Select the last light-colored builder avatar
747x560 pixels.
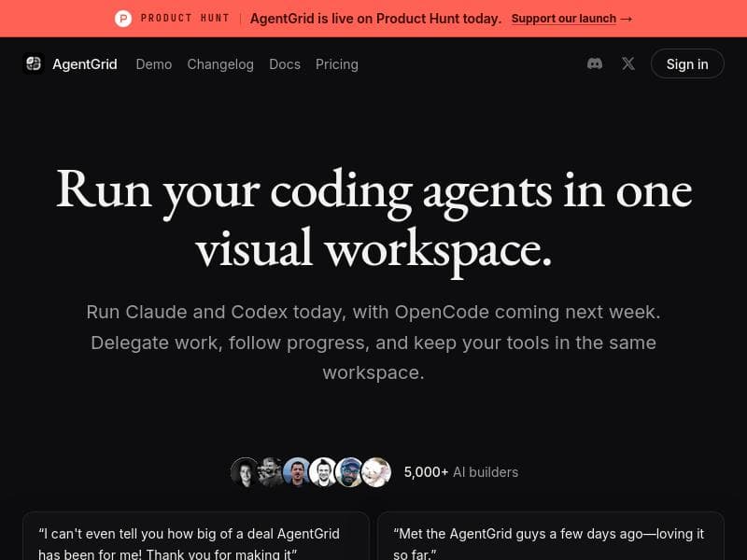tap(376, 472)
